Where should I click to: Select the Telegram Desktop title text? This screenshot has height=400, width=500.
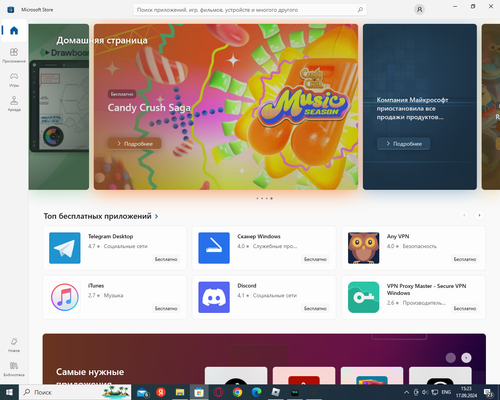(x=110, y=236)
